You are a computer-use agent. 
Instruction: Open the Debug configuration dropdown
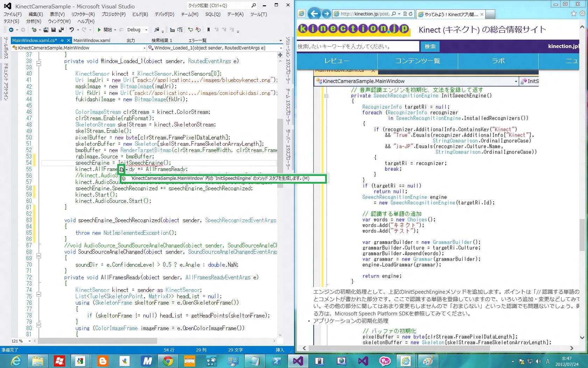point(146,30)
